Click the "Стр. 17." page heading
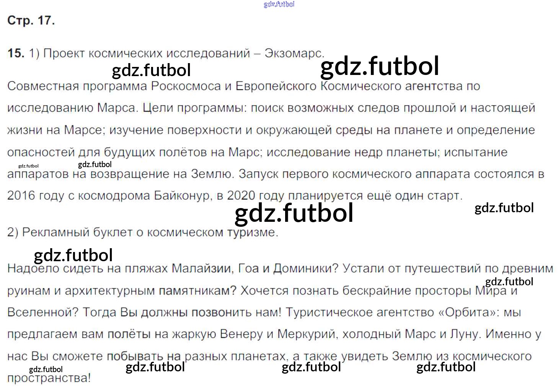This screenshot has height=392, width=558. [31, 20]
